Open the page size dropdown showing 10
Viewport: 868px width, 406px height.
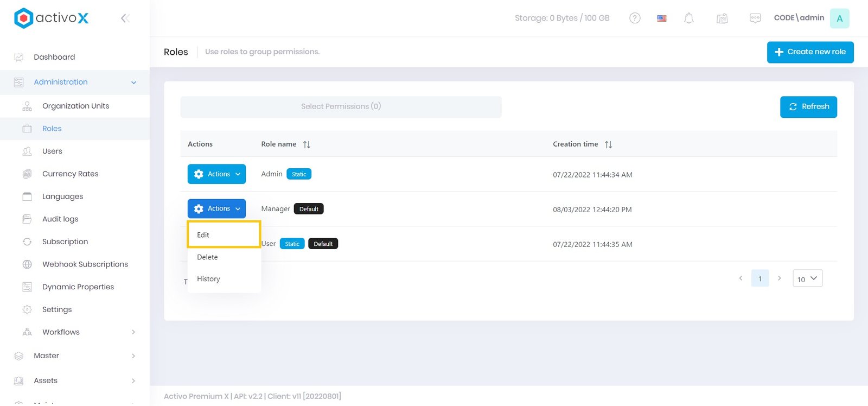[x=807, y=278]
